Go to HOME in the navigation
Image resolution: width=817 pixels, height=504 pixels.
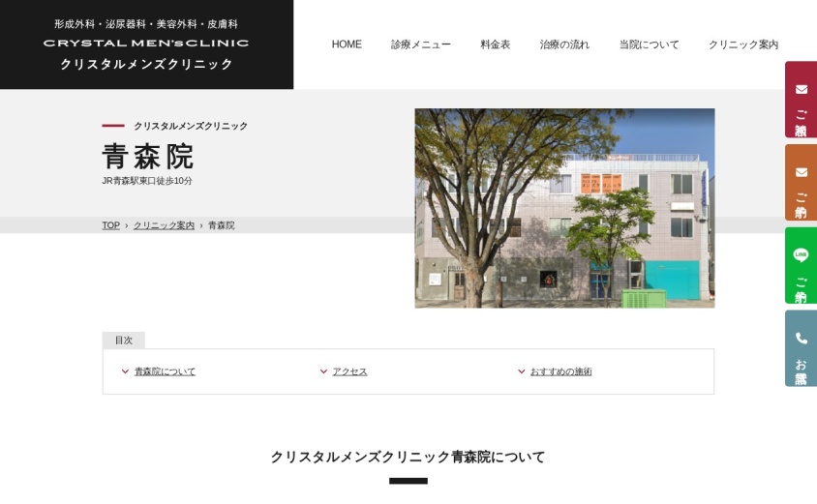tap(347, 44)
